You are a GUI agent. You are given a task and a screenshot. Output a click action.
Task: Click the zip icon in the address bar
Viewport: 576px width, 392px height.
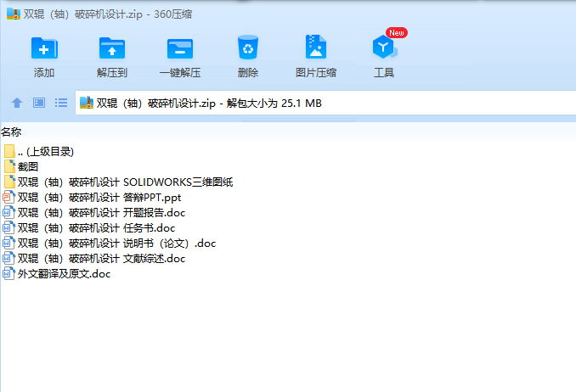[x=87, y=103]
